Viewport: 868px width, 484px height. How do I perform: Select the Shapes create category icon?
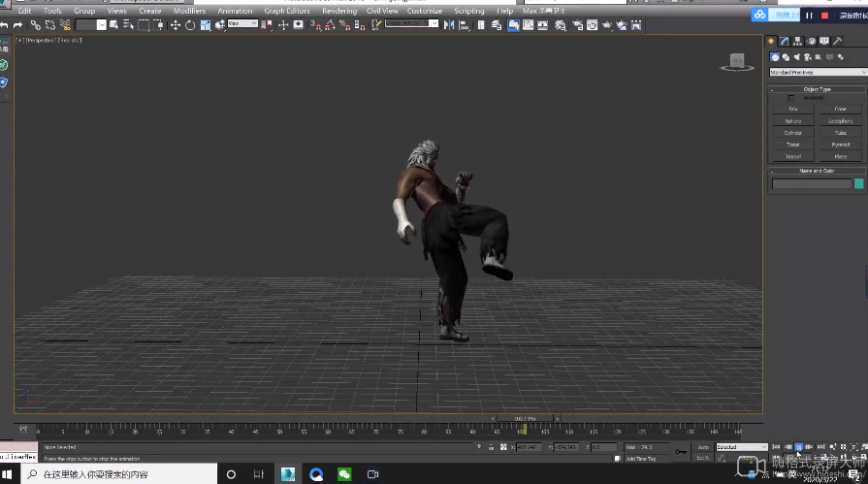coord(787,57)
